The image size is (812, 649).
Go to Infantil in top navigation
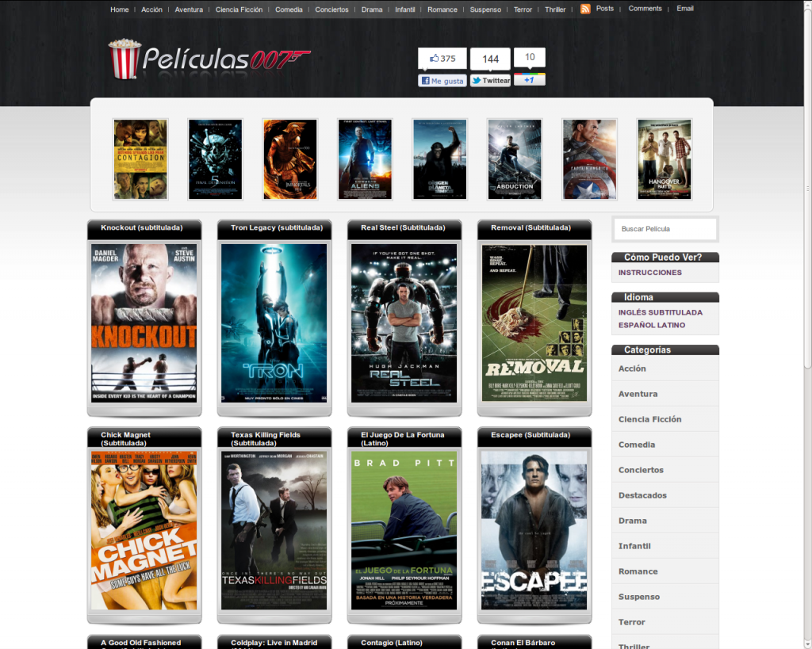click(x=405, y=10)
